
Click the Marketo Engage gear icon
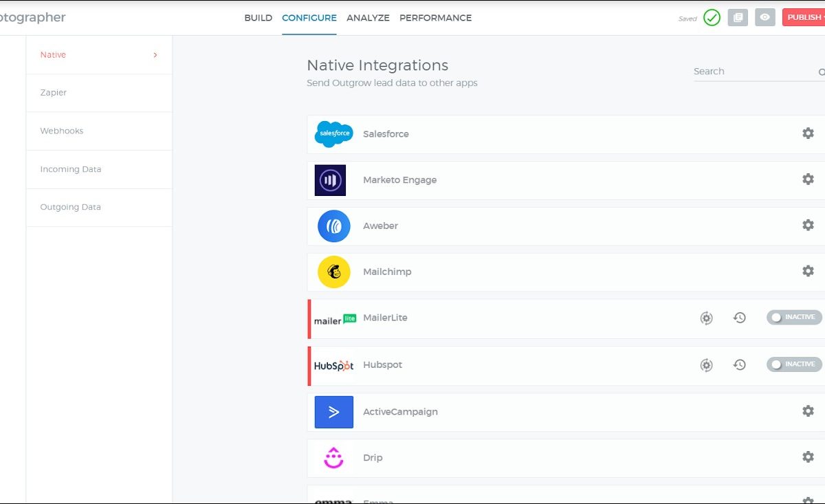coord(808,179)
